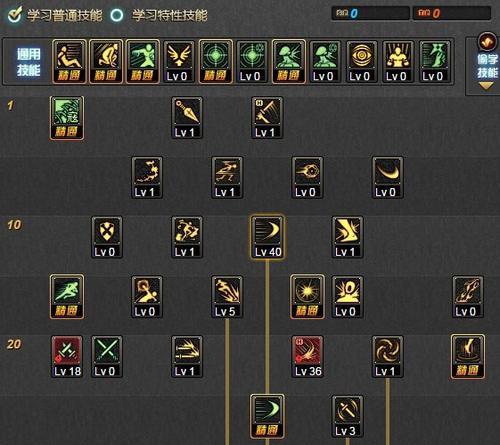Click the orange TP points counter
Screen dimensions: 500x445
(452, 13)
